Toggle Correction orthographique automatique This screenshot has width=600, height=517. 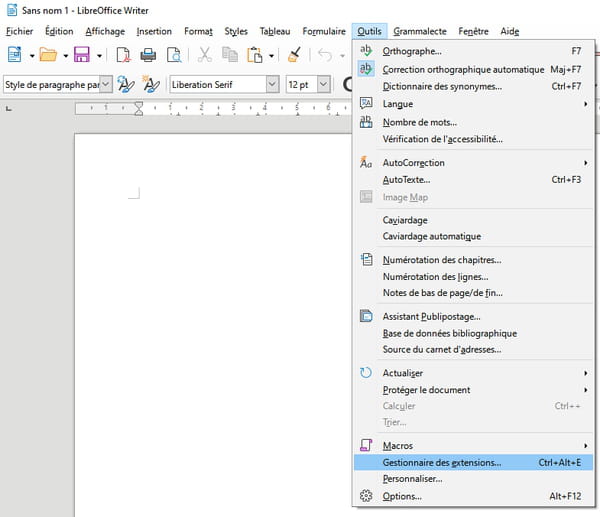(x=473, y=69)
